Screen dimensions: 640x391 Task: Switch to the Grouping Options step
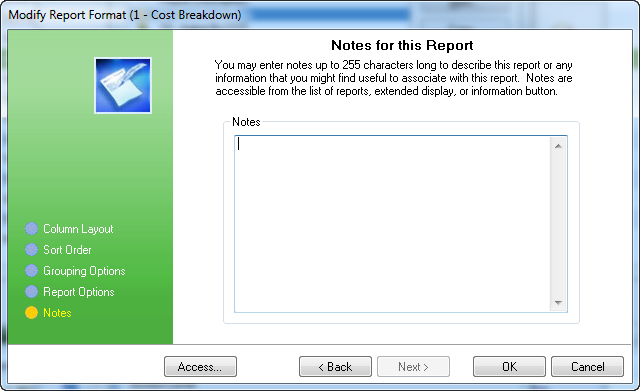[84, 271]
